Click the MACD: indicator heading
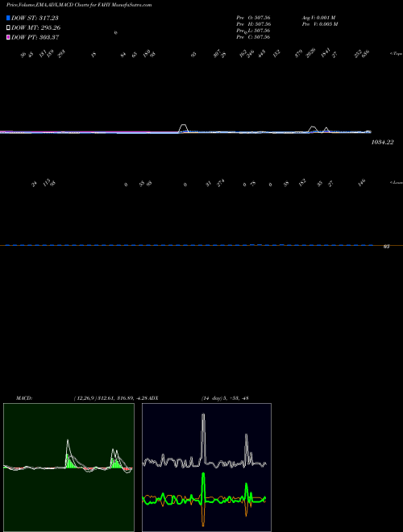403x532 pixels. pos(24,398)
